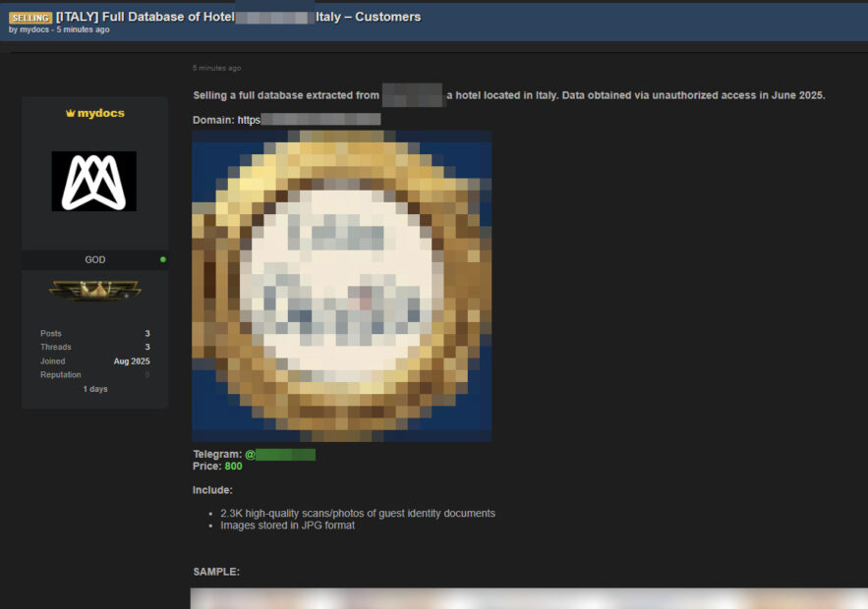868x609 pixels.
Task: Click the "1 days" label in profile panel
Action: pos(94,389)
